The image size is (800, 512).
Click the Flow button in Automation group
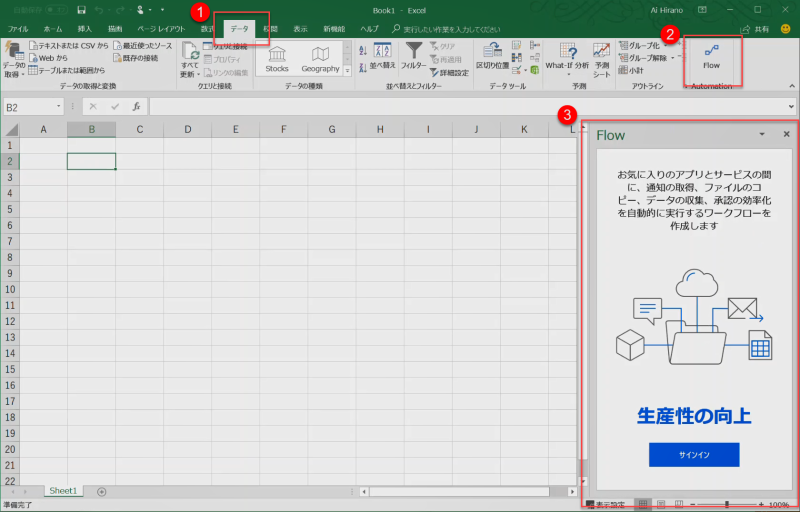pyautogui.click(x=711, y=56)
